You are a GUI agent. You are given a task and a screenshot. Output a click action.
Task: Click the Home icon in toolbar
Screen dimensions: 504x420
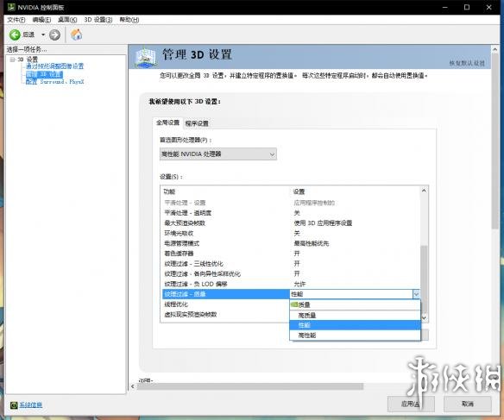click(x=76, y=34)
